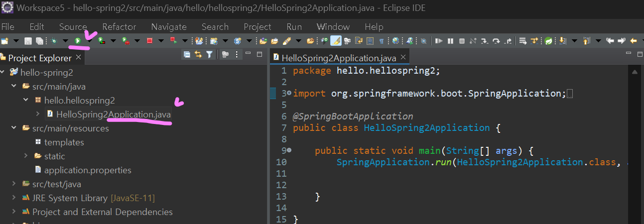
Task: Collapse the main method fold on line 9
Action: pyautogui.click(x=289, y=150)
